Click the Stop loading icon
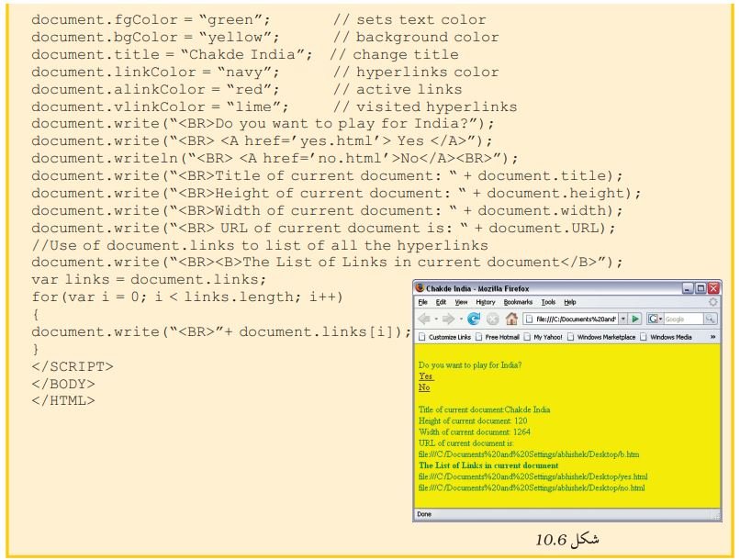This screenshot has height=560, width=740. tap(492, 319)
